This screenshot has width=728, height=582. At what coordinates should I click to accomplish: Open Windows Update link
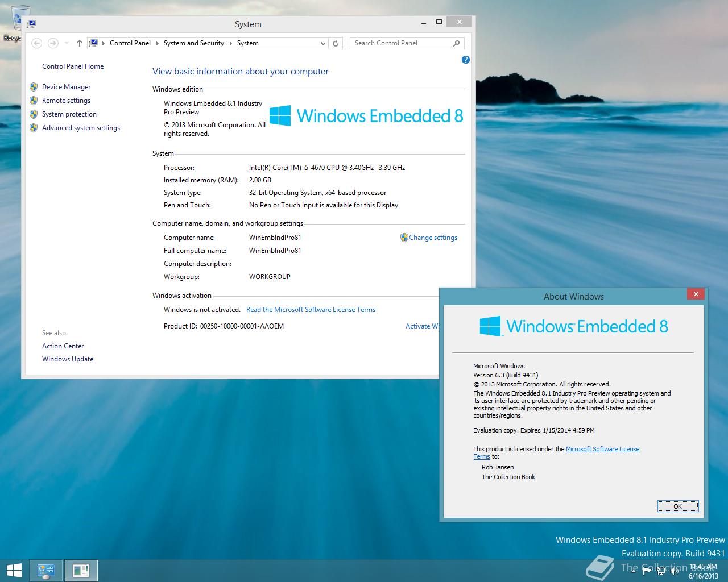(68, 359)
